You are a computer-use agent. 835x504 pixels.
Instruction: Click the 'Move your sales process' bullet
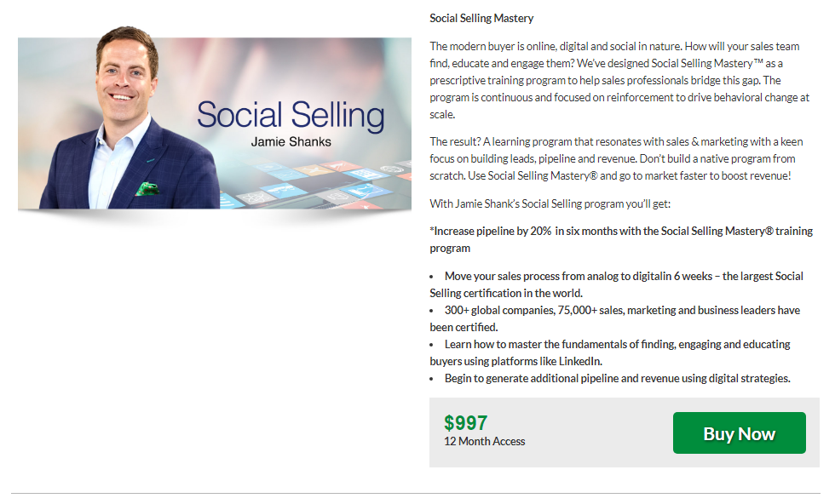(x=622, y=284)
